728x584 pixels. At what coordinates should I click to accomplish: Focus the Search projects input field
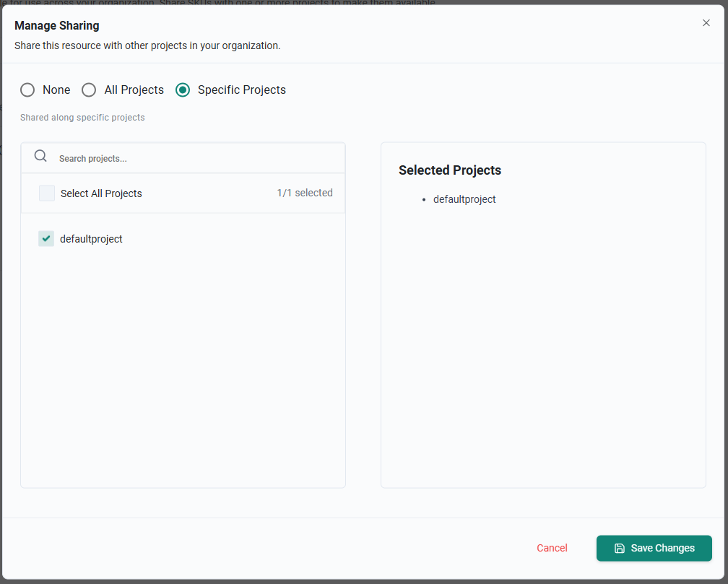click(195, 159)
